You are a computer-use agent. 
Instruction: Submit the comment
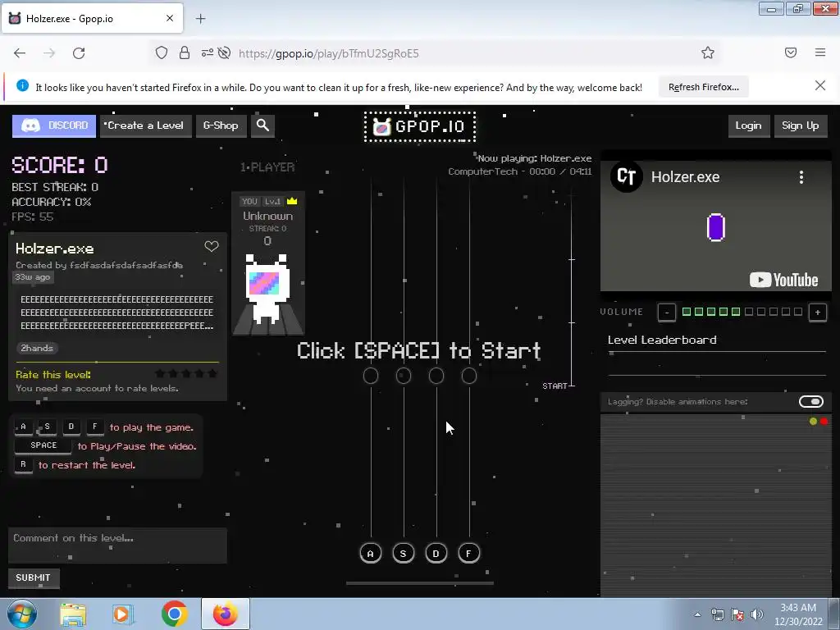(x=33, y=577)
